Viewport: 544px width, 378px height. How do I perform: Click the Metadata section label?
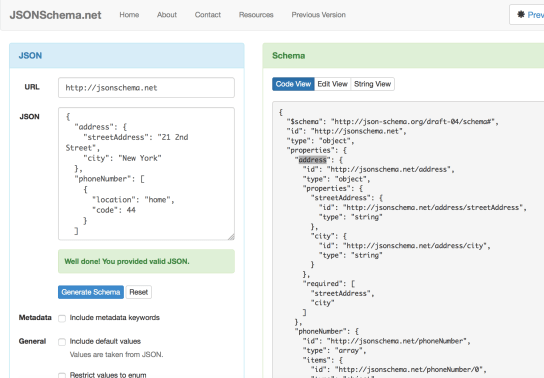(x=35, y=317)
